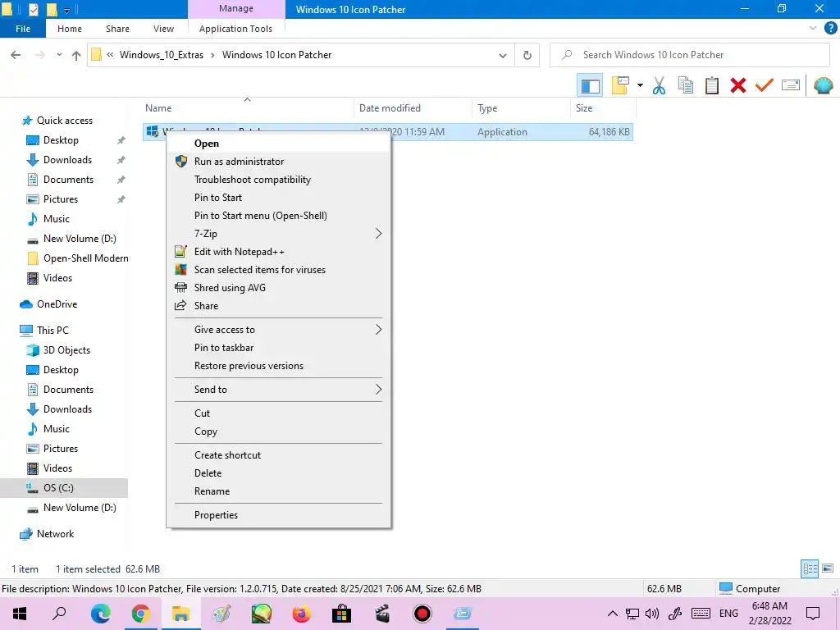The image size is (840, 630).
Task: Click the Copy pages icon in toolbar
Action: pos(685,85)
